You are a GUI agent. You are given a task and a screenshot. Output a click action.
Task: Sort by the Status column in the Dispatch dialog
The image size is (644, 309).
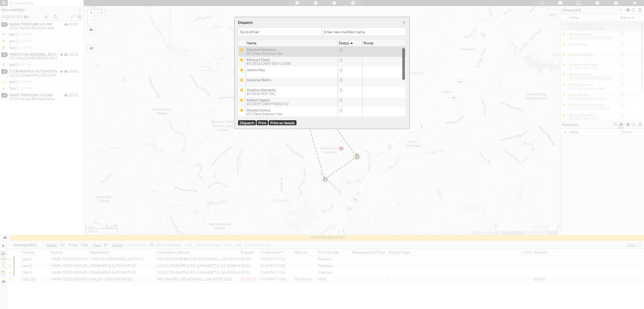point(346,43)
